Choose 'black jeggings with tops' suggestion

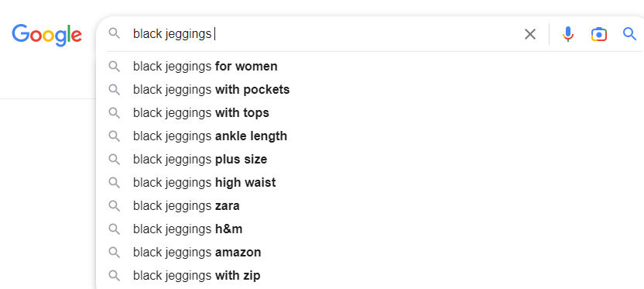(x=370, y=112)
